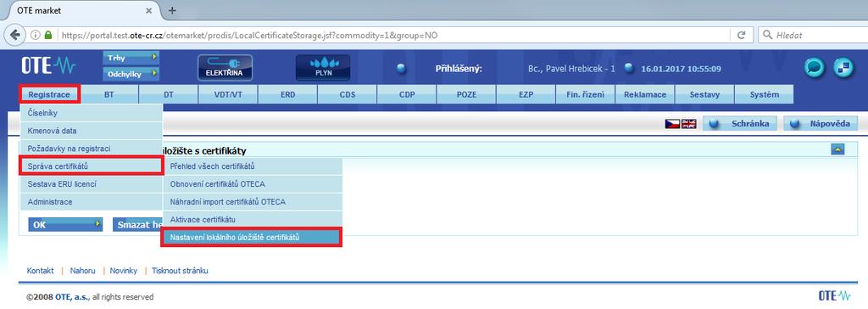
Task: Open the BT menu
Action: [x=109, y=94]
